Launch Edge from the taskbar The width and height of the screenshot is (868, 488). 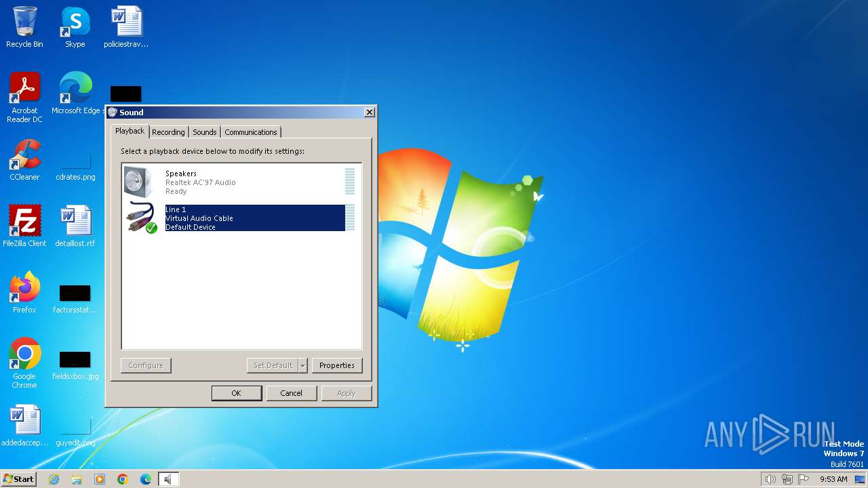(x=146, y=479)
